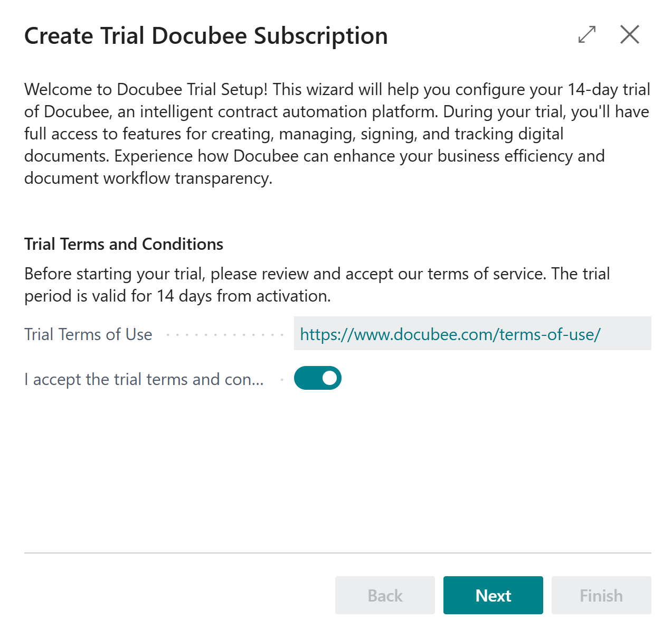The height and width of the screenshot is (638, 672).
Task: Toggle off accepting trial terms and conditions
Action: pyautogui.click(x=318, y=378)
